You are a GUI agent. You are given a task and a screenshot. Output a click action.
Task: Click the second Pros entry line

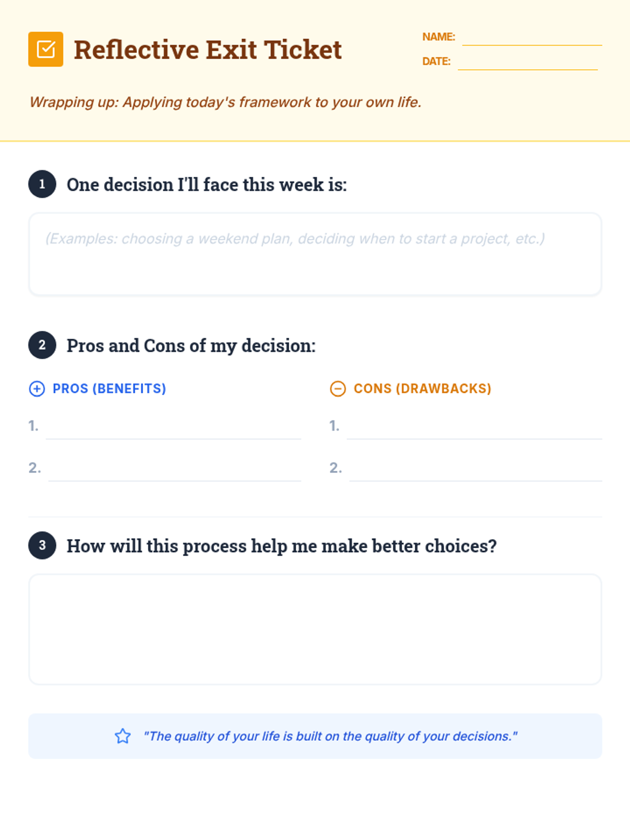(174, 470)
